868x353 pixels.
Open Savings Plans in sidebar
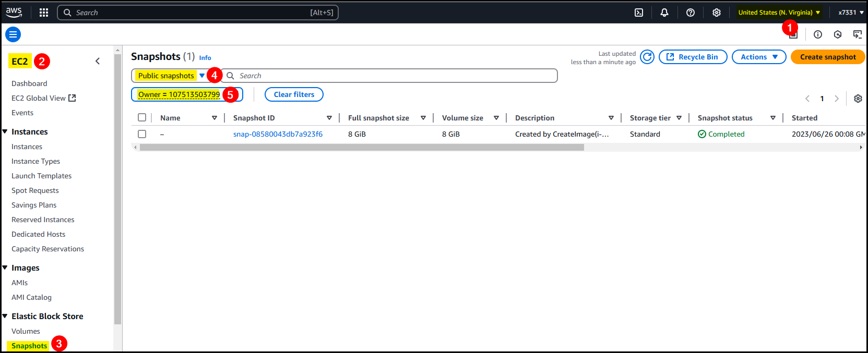[x=34, y=205]
